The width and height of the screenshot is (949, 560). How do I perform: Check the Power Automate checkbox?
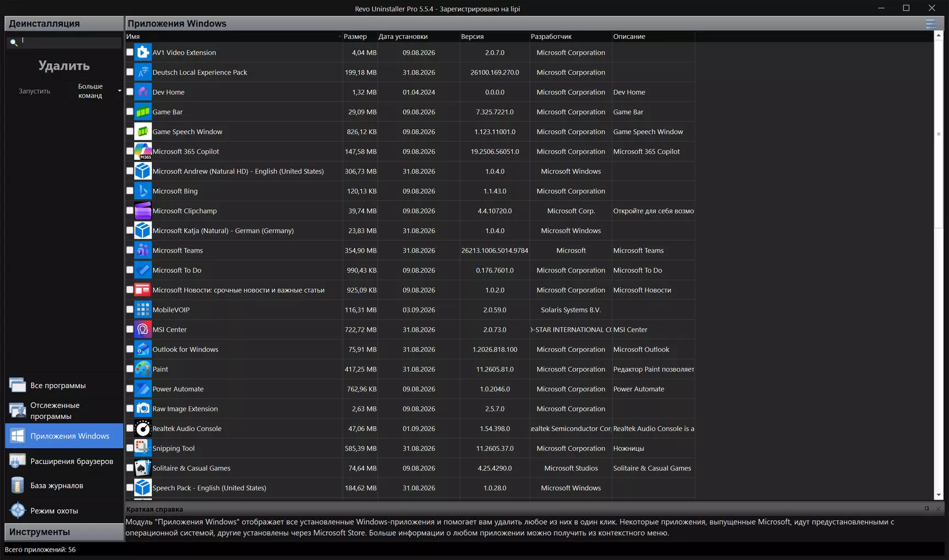coord(130,388)
